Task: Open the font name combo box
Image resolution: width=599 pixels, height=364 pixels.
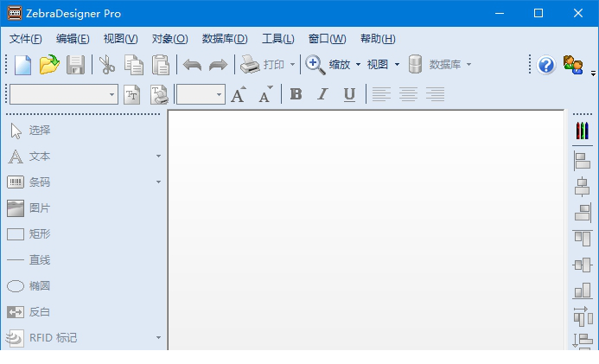Action: click(x=64, y=94)
